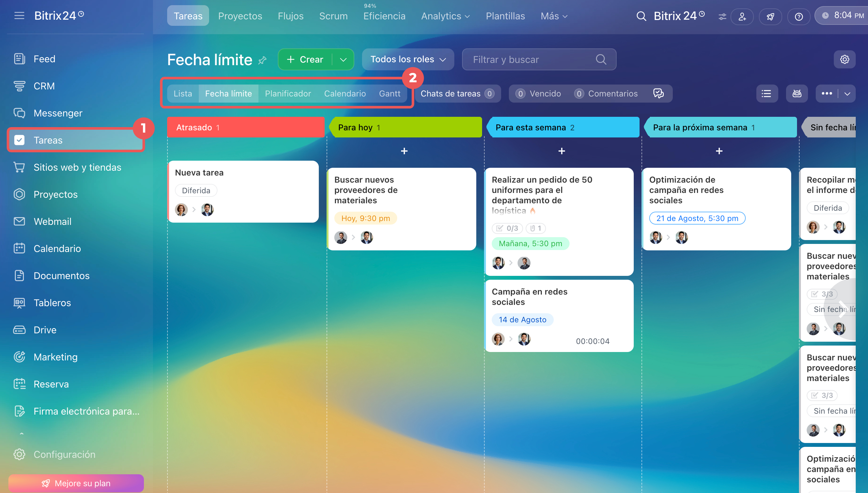Image resolution: width=868 pixels, height=493 pixels.
Task: Open the help question mark icon
Action: point(799,16)
